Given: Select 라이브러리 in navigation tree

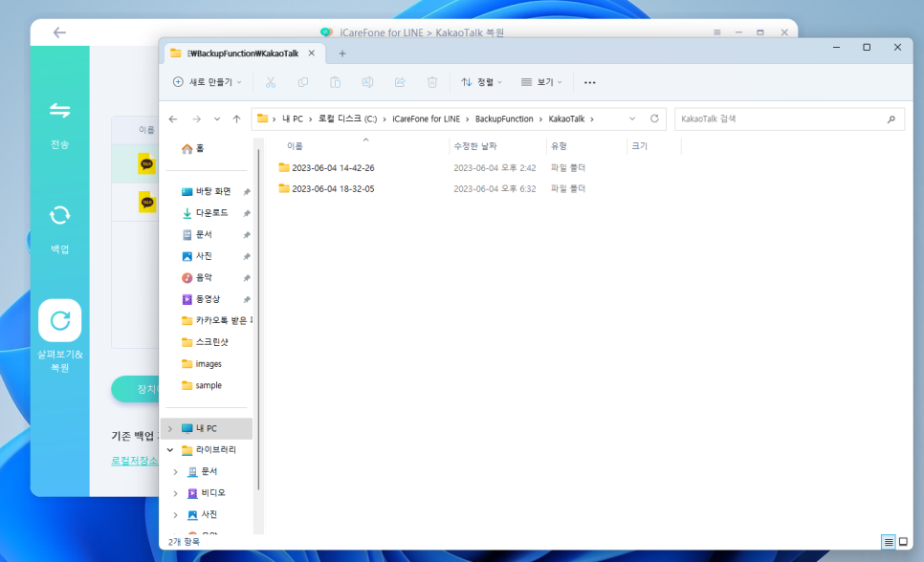Looking at the screenshot, I should point(209,450).
